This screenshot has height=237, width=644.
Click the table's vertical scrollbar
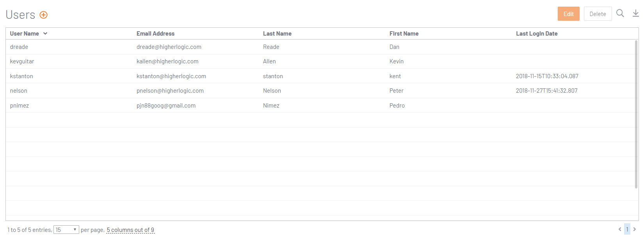pyautogui.click(x=637, y=113)
